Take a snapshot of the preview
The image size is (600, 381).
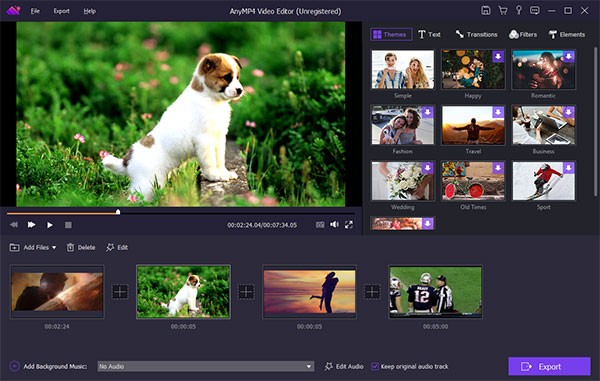point(320,225)
